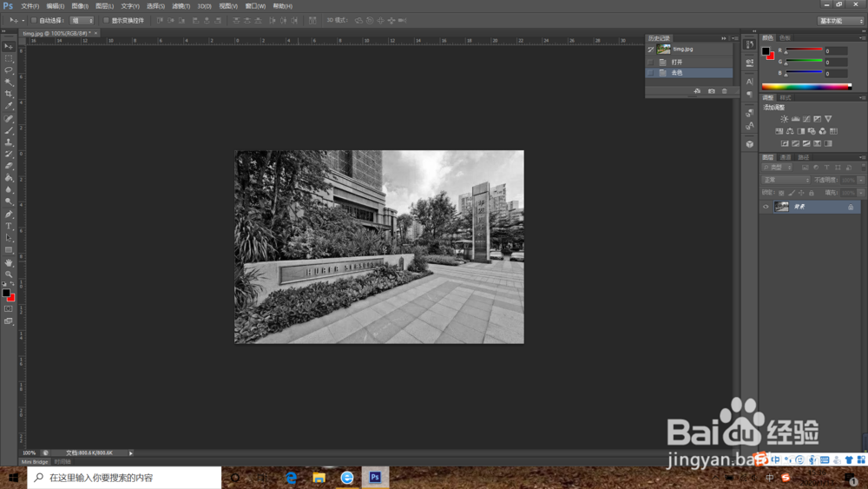868x489 pixels.
Task: Collapse History panel with double arrow
Action: pyautogui.click(x=724, y=38)
